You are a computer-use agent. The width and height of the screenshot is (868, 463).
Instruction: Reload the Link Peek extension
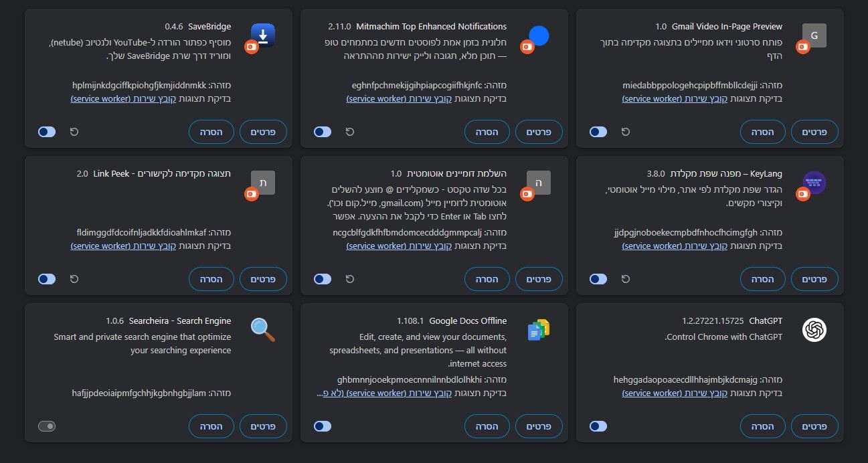tap(74, 279)
